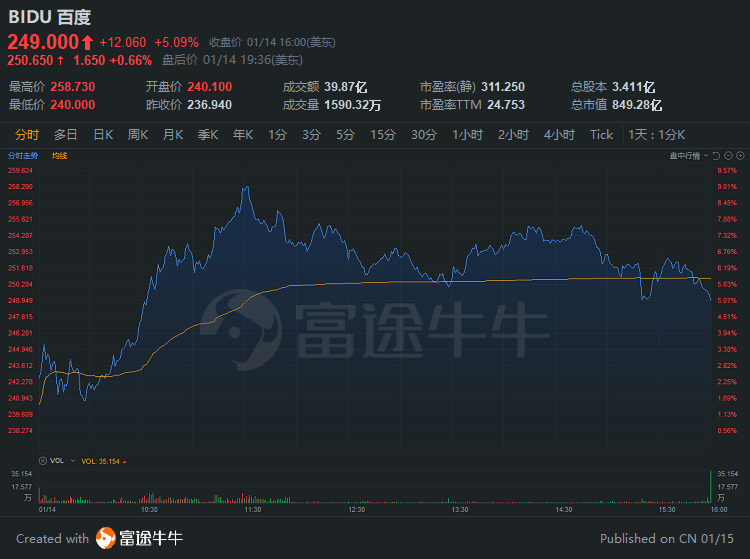
Task: Close the VOL indicator panel
Action: click(x=43, y=461)
